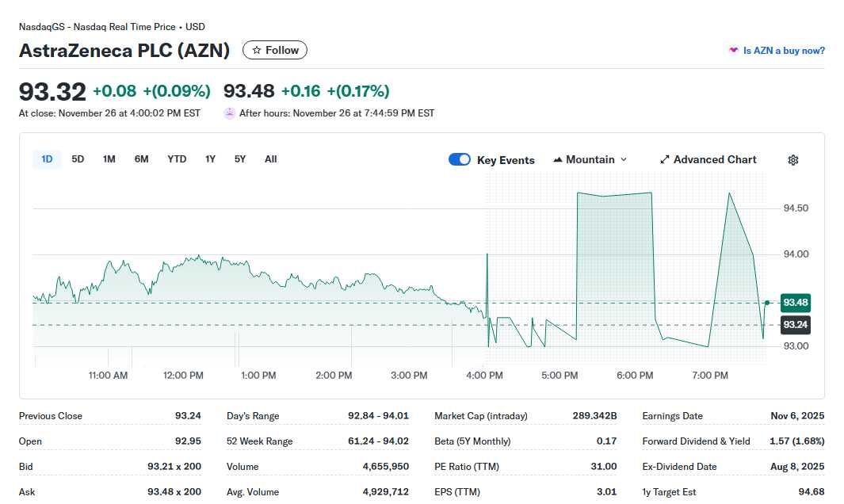The width and height of the screenshot is (844, 504).
Task: Click the after-hours moon icon
Action: click(x=230, y=113)
